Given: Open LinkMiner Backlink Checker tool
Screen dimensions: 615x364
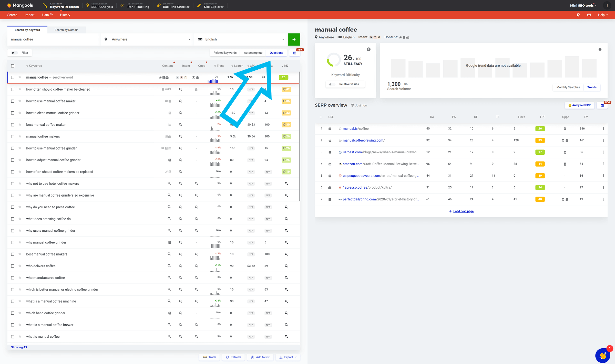Looking at the screenshot, I should (173, 5).
